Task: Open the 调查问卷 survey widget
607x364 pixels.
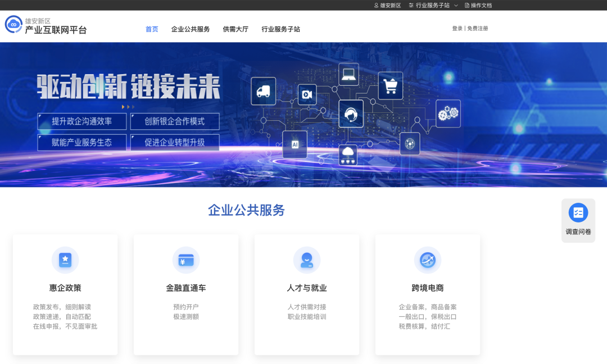Action: click(578, 219)
